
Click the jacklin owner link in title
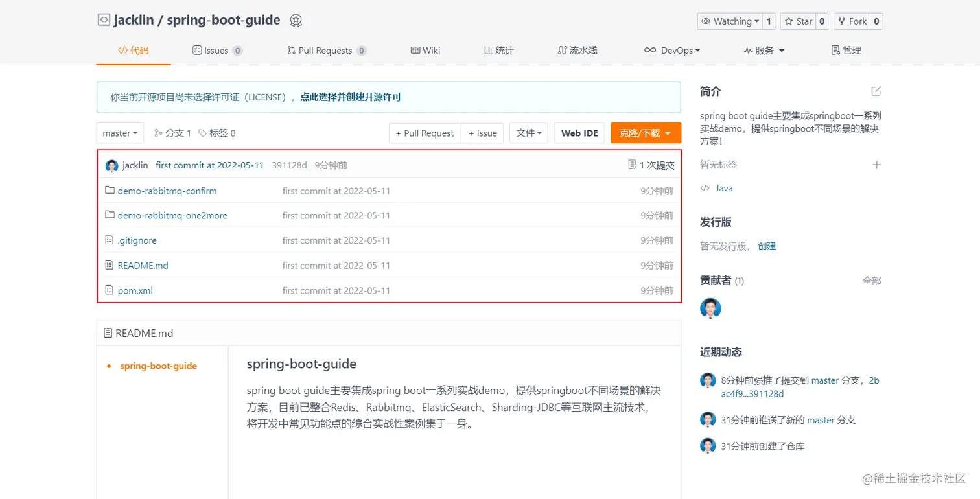click(134, 20)
